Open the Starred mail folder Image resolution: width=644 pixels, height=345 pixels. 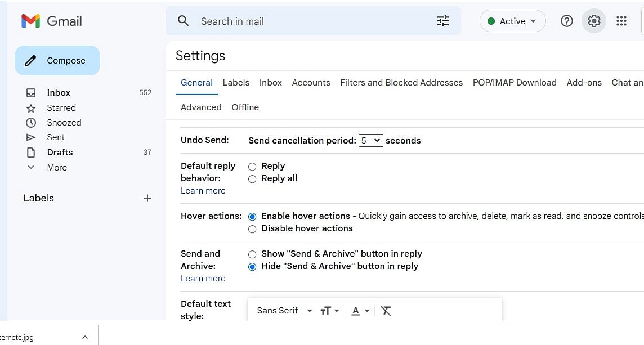point(61,107)
